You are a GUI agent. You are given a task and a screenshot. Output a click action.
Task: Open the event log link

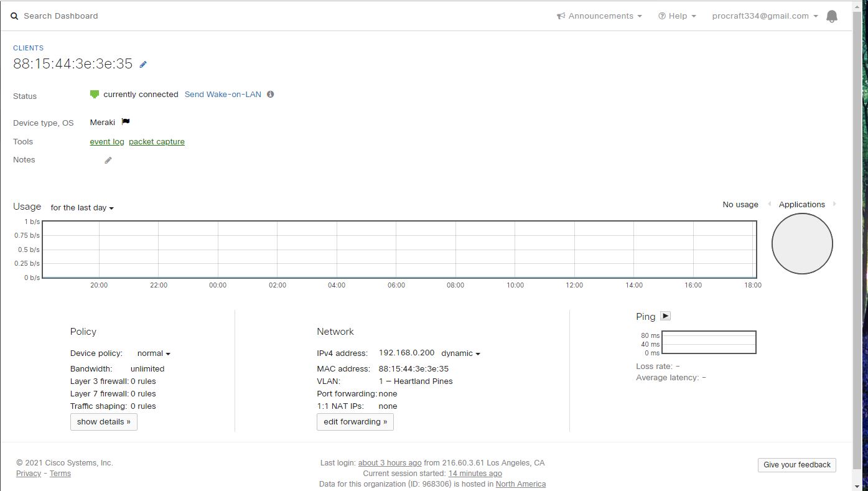107,142
